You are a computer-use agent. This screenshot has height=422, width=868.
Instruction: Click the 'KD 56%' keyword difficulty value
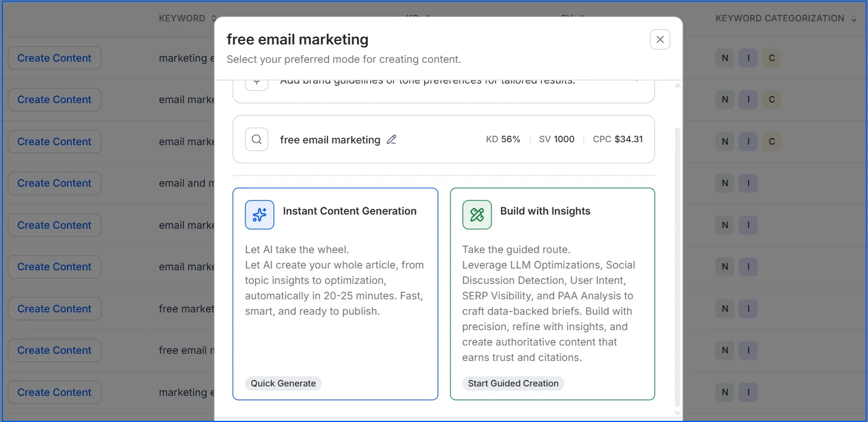[x=503, y=139]
